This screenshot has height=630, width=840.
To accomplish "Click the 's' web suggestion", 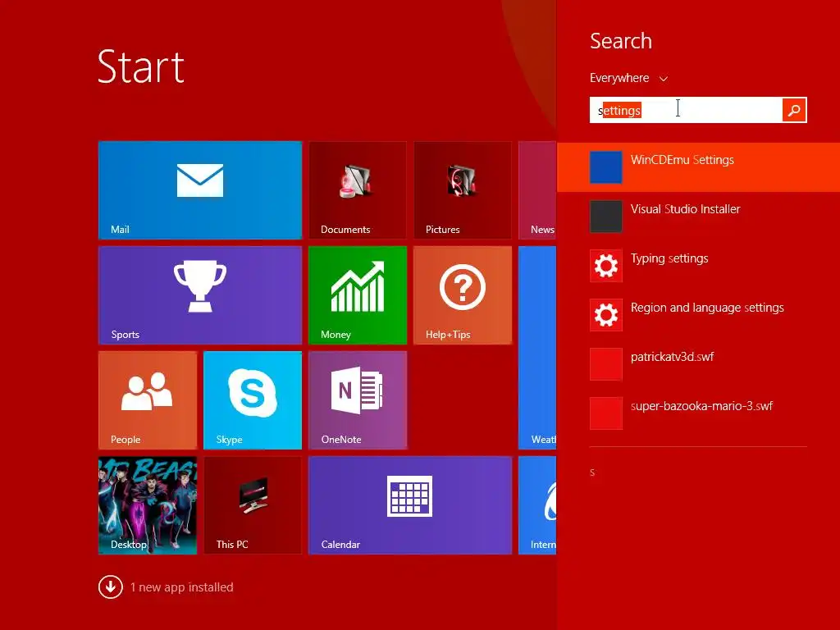I will (592, 472).
